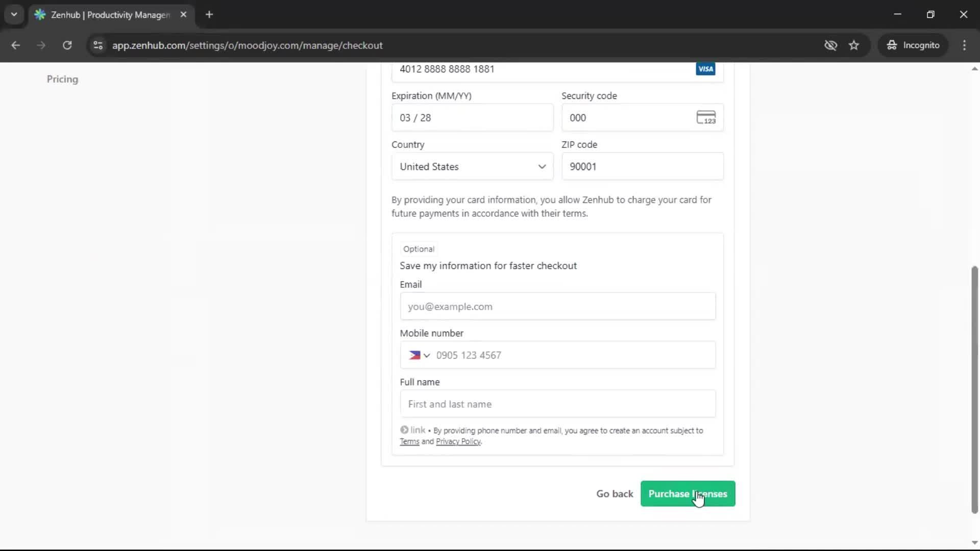The image size is (980, 551).
Task: Click the email field showing you@example.com
Action: (557, 306)
